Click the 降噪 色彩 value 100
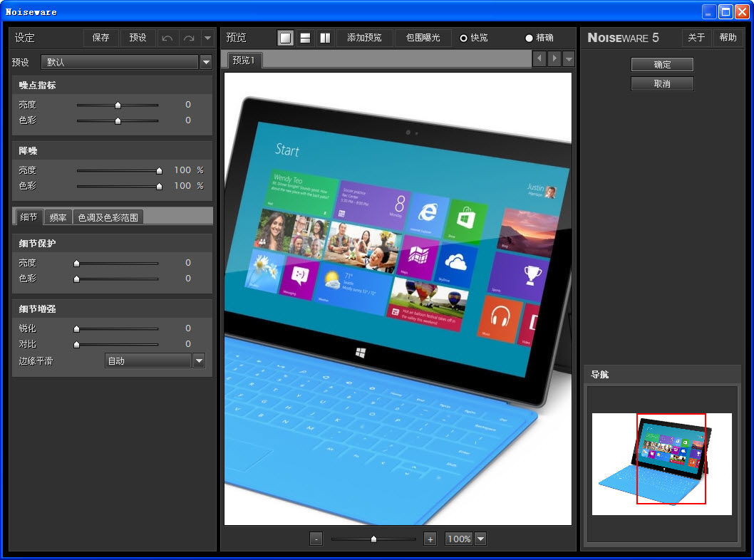754x560 pixels. 182,185
